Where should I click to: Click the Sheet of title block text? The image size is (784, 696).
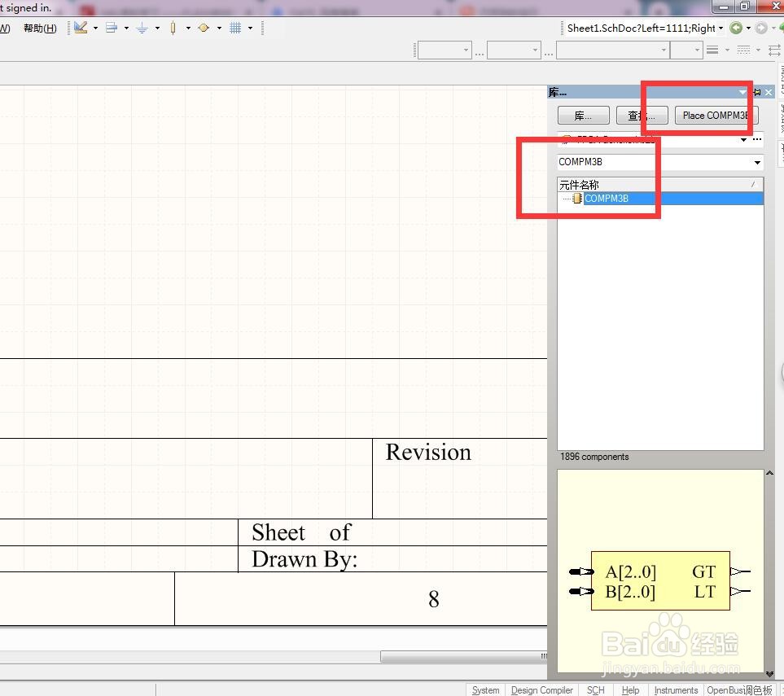coord(301,532)
